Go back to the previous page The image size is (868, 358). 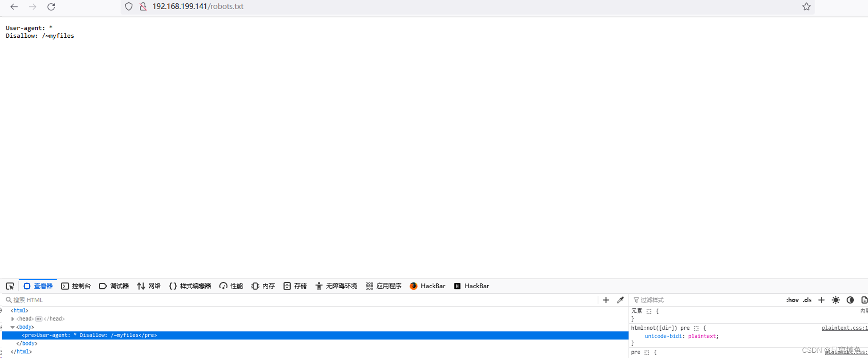point(14,7)
